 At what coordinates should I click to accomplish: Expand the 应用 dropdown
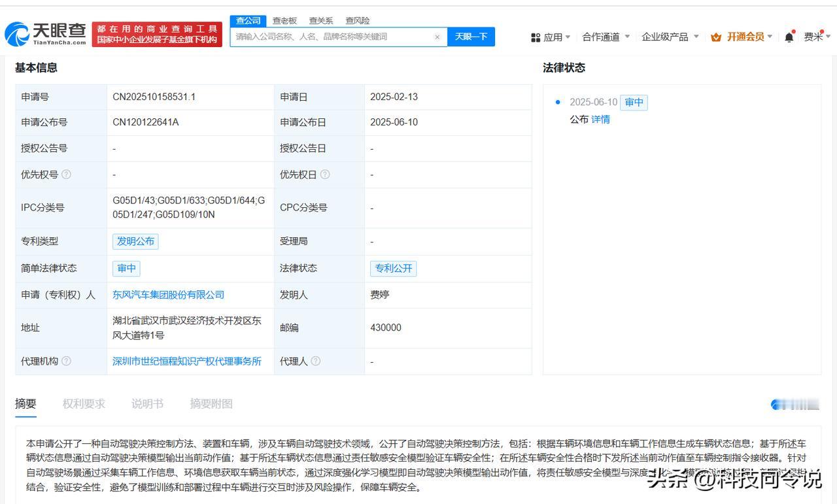(x=567, y=37)
